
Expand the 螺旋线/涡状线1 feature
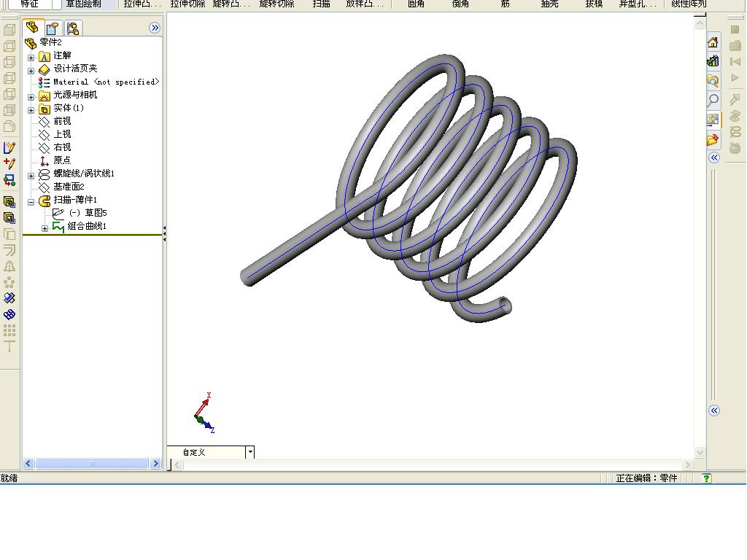(31, 176)
